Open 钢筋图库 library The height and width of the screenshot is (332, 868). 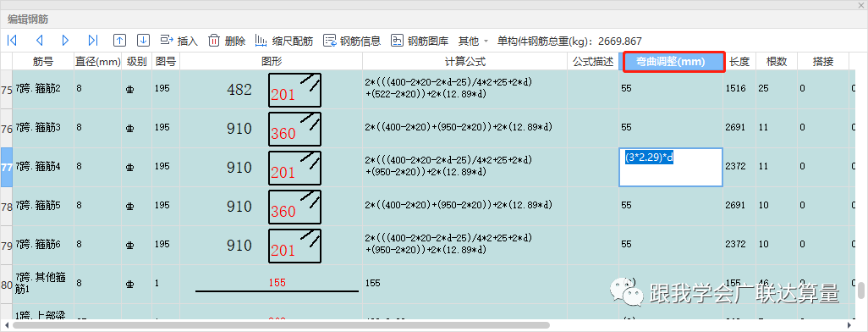point(420,41)
